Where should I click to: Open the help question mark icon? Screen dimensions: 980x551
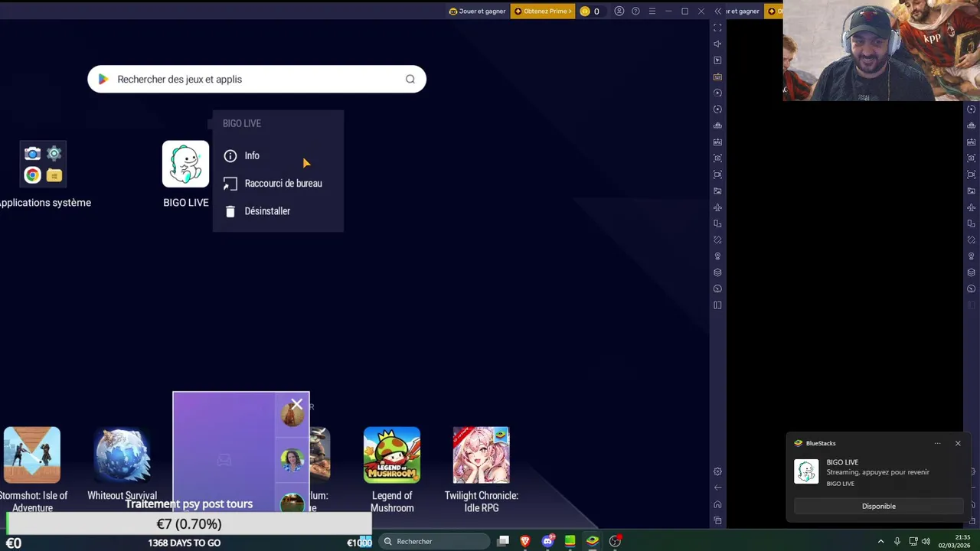635,11
